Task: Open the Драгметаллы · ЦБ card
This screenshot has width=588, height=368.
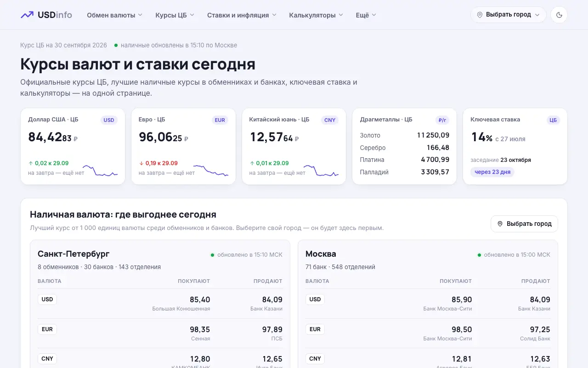Action: (x=404, y=146)
